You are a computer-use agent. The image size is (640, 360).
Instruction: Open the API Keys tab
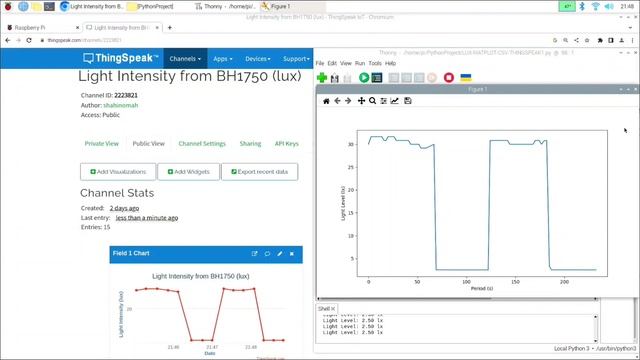coord(287,144)
